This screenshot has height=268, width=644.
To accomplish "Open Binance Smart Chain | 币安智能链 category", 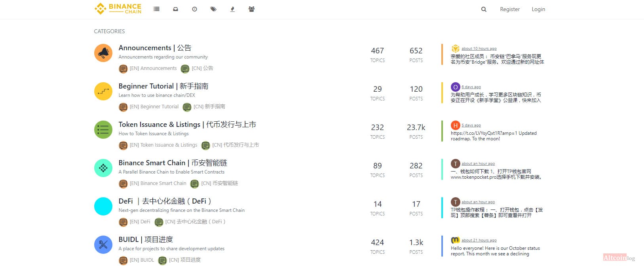I will 173,163.
